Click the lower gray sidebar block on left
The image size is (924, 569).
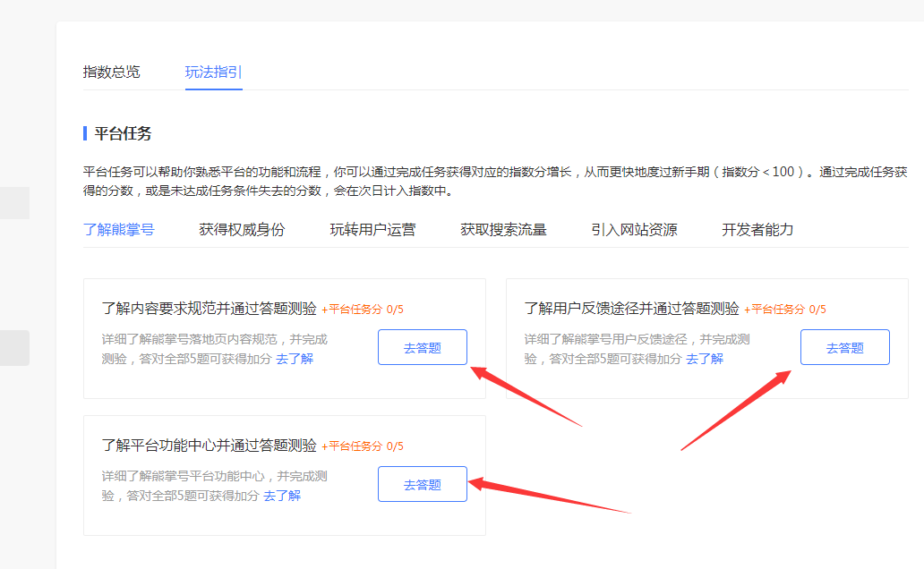pos(14,348)
